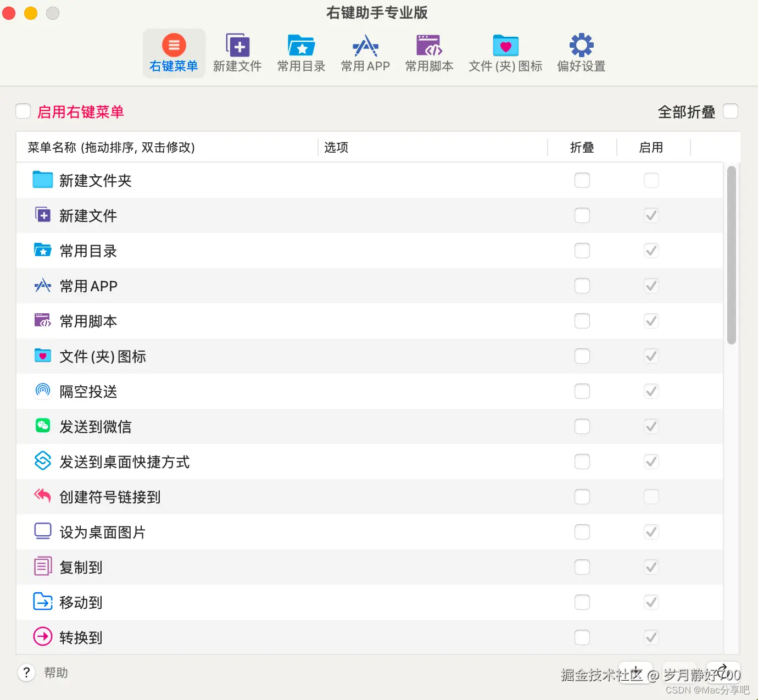Open the 常用脚本 section in the toolbar

click(x=429, y=52)
